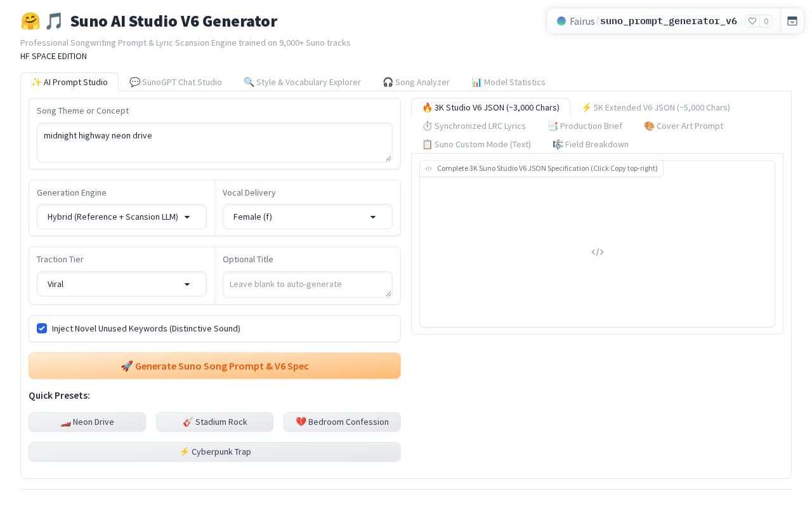Choose the Bedroom Confession preset
Image resolution: width=812 pixels, height=508 pixels.
[x=342, y=422]
